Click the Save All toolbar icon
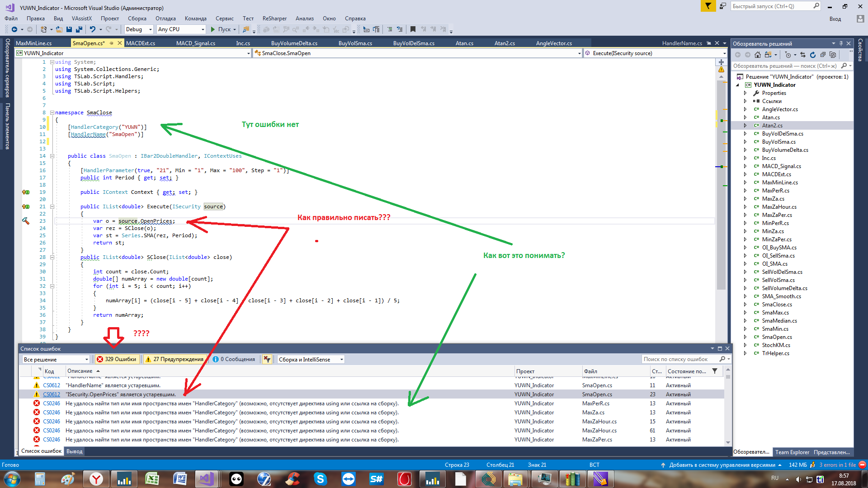868x488 pixels. [79, 29]
